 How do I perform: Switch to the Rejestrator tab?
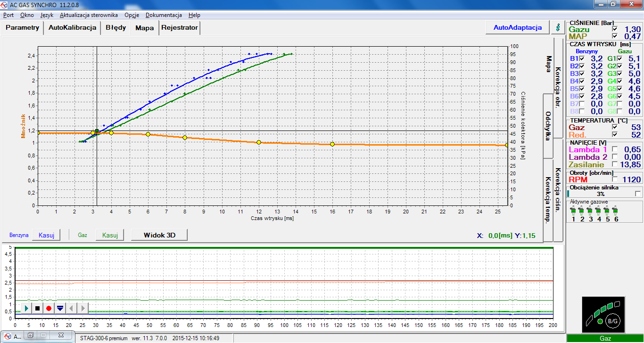click(180, 27)
